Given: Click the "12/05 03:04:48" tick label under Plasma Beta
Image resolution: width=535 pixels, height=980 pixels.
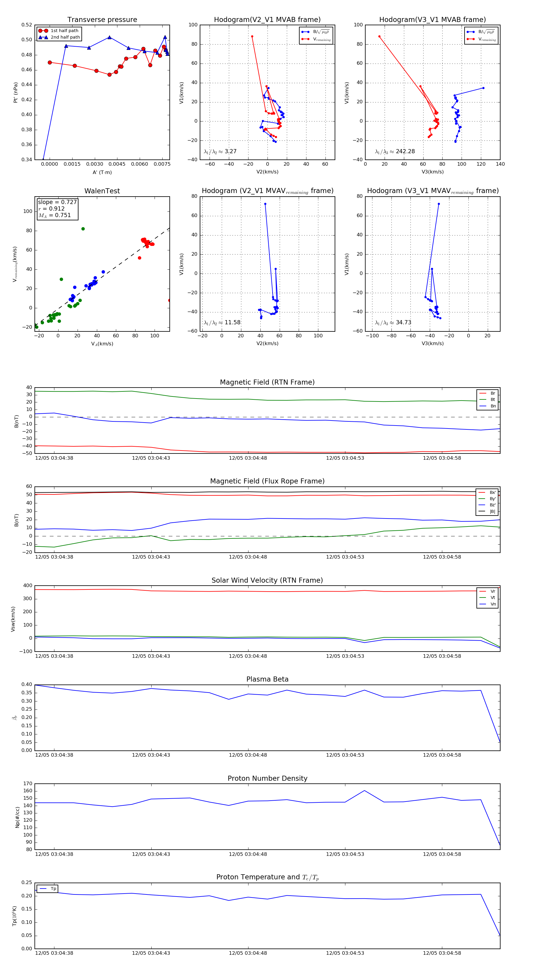Looking at the screenshot, I should coord(248,755).
